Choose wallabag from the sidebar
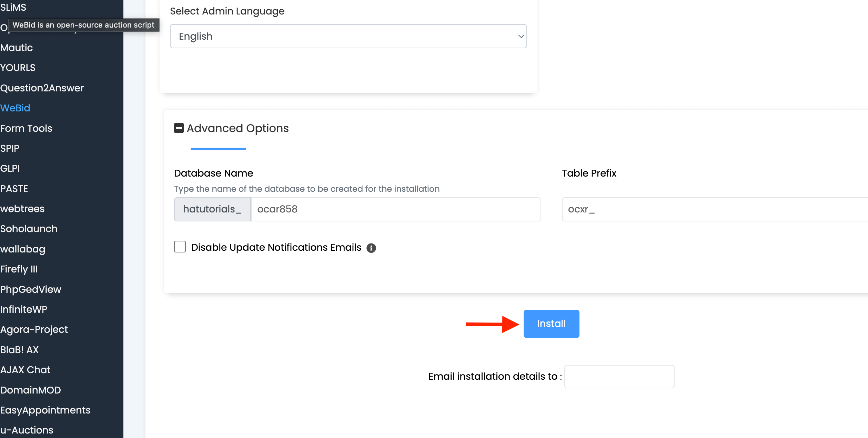Image resolution: width=868 pixels, height=438 pixels. [x=23, y=249]
